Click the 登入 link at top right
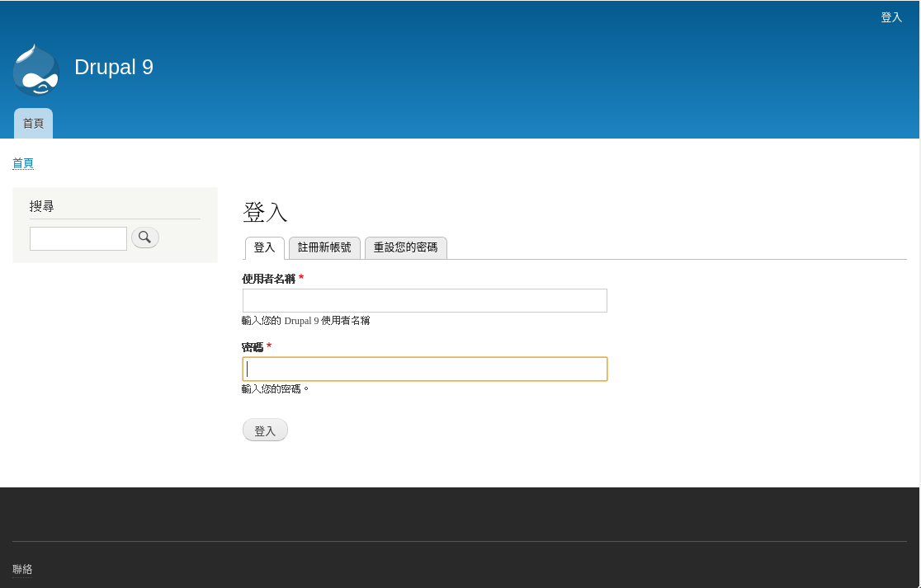Viewport: 921px width, 588px height. click(x=891, y=16)
